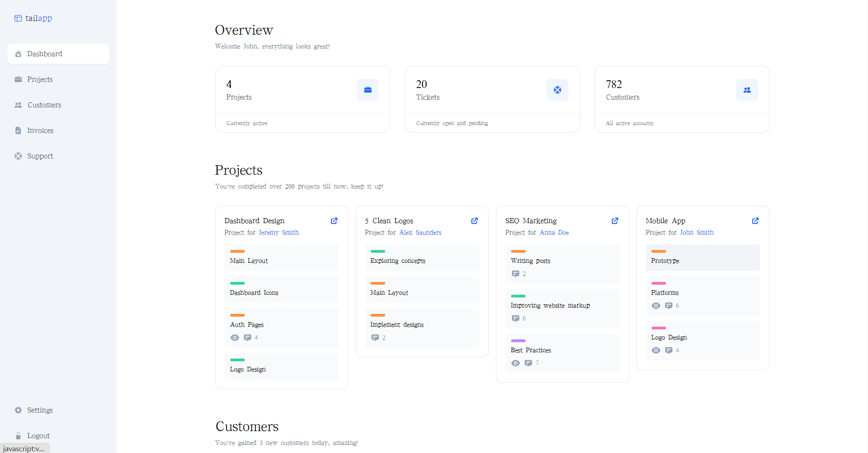Click purple label on Best Practices
Screen dimensions: 868x453
click(518, 341)
